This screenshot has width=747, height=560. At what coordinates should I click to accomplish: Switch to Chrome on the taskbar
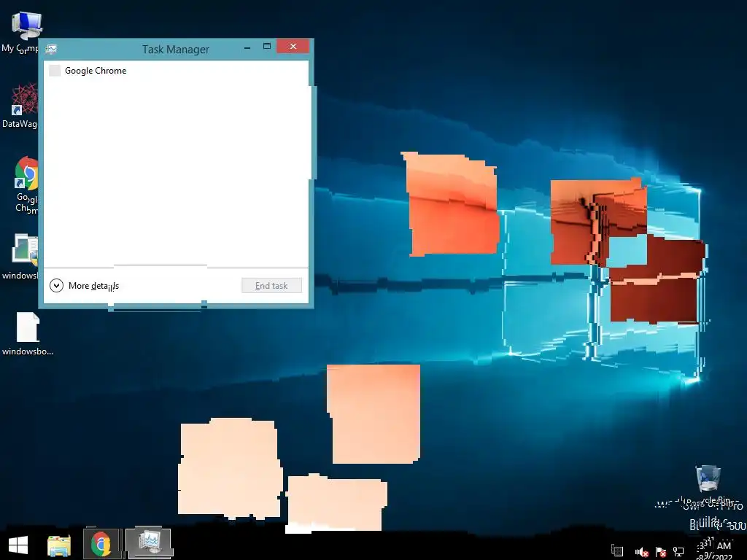pyautogui.click(x=102, y=544)
